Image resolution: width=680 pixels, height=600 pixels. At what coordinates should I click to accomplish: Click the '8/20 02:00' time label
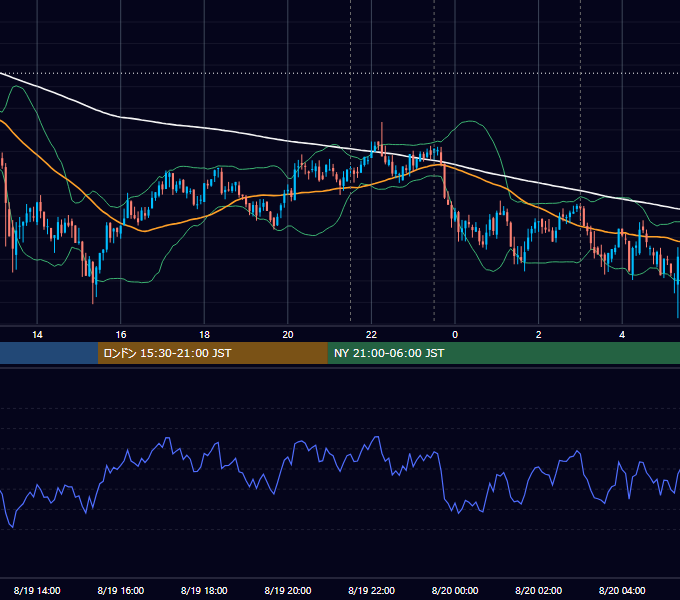pos(538,590)
